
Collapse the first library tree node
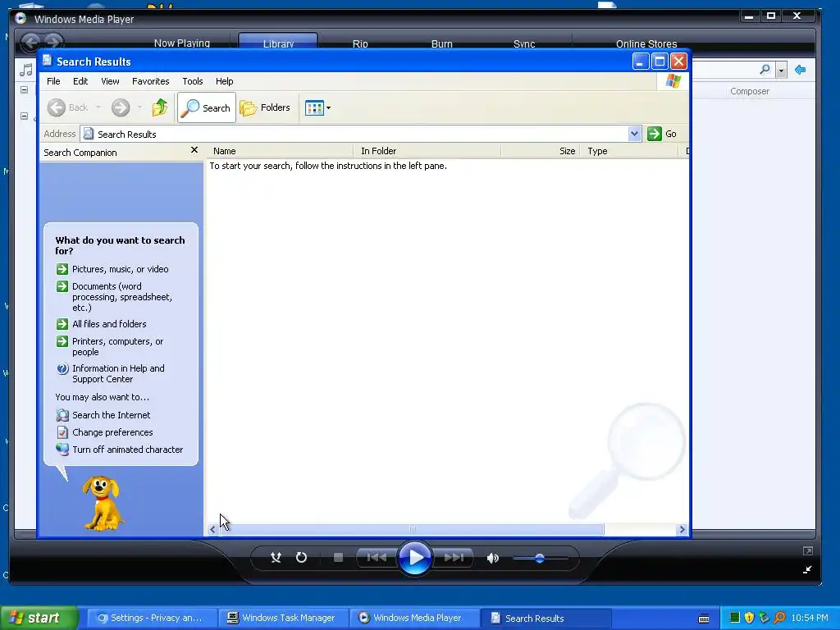point(24,90)
